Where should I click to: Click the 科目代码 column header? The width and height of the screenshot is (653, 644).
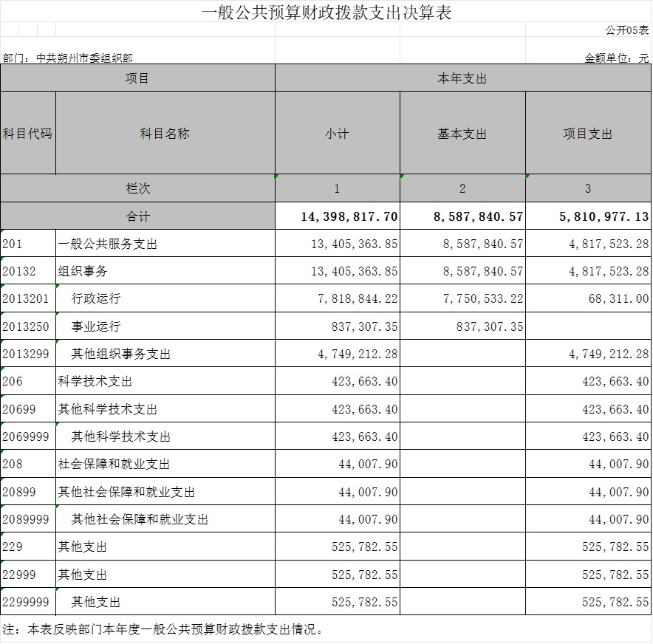(28, 133)
